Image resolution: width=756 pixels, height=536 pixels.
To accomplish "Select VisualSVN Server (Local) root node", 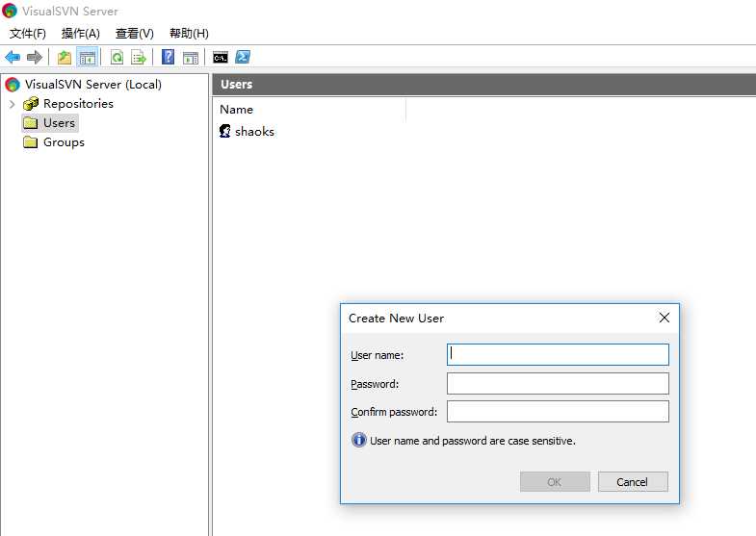I will click(x=93, y=85).
